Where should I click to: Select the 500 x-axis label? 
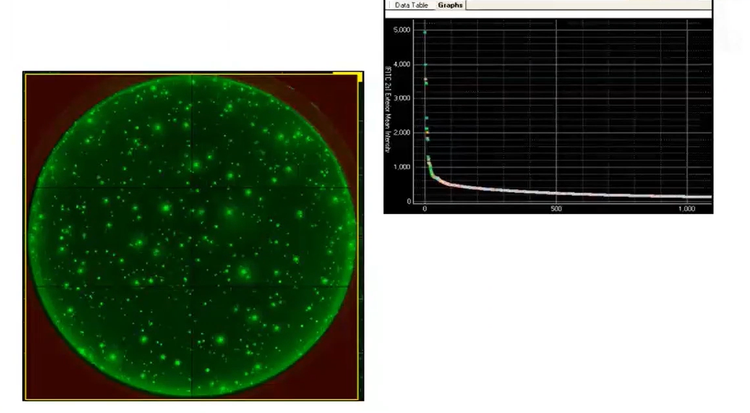click(556, 209)
